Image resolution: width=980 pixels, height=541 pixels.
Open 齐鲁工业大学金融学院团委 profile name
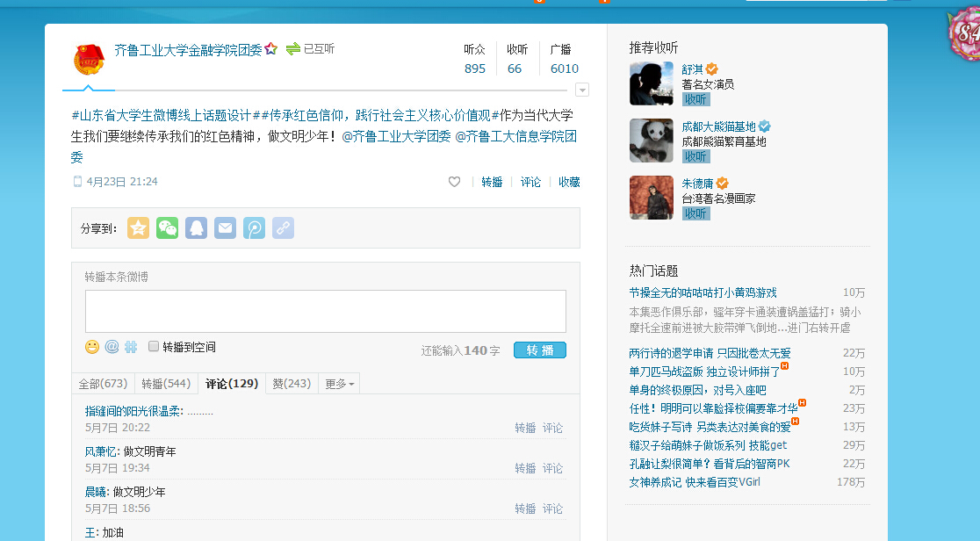[188, 50]
